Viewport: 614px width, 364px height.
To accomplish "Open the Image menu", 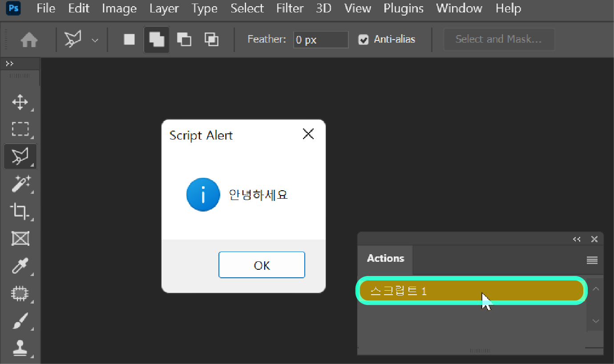I will [119, 8].
